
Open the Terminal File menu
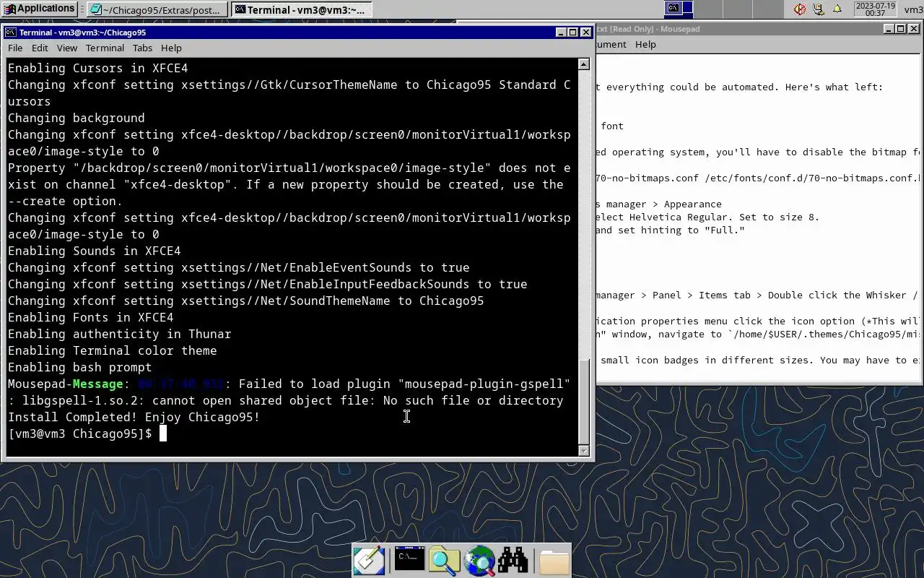click(15, 48)
